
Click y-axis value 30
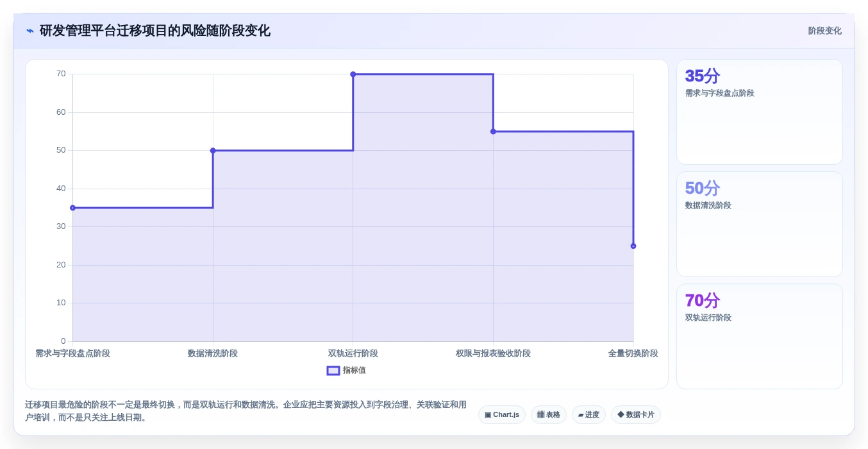[x=61, y=226]
